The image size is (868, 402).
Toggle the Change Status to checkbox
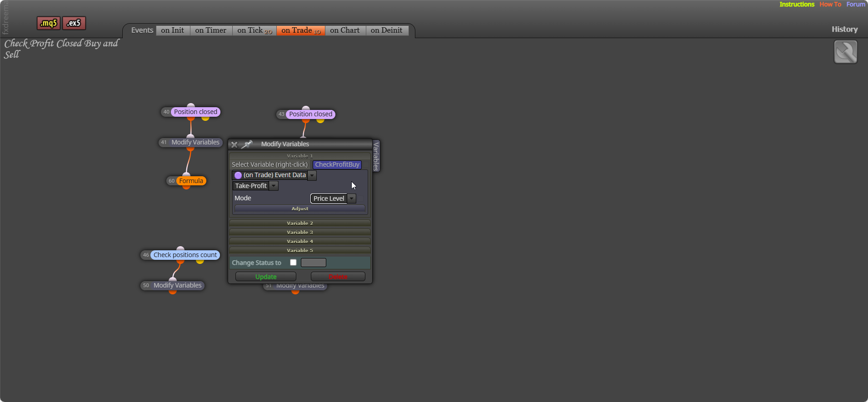pos(293,263)
